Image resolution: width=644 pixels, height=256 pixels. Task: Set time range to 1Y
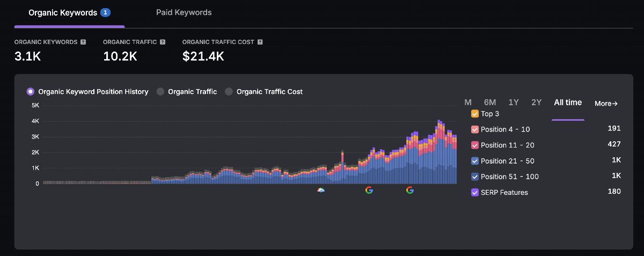point(514,103)
